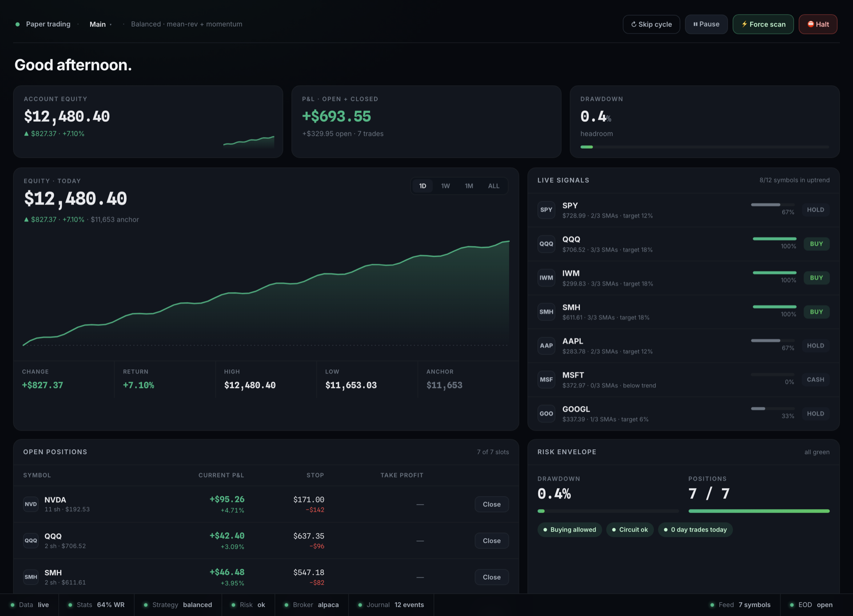Click the Paper trading mode indicator
Screen dimensions: 853x616
pyautogui.click(x=43, y=24)
